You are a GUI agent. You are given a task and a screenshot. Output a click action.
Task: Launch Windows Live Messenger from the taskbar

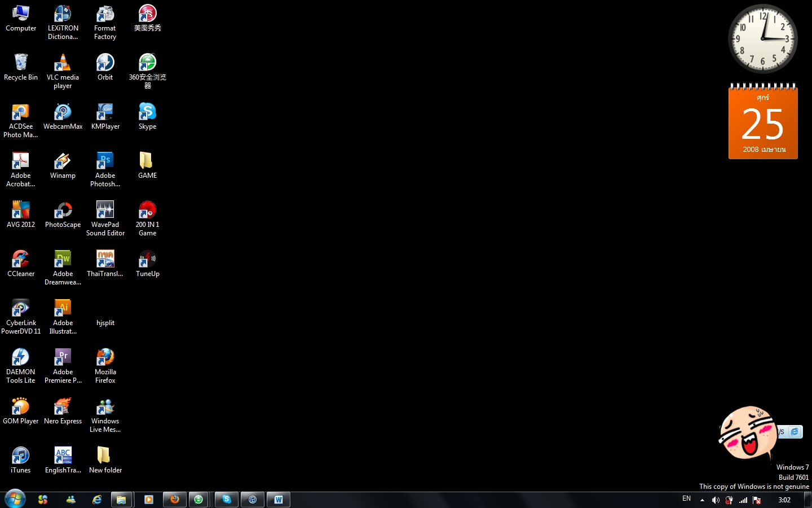point(70,500)
